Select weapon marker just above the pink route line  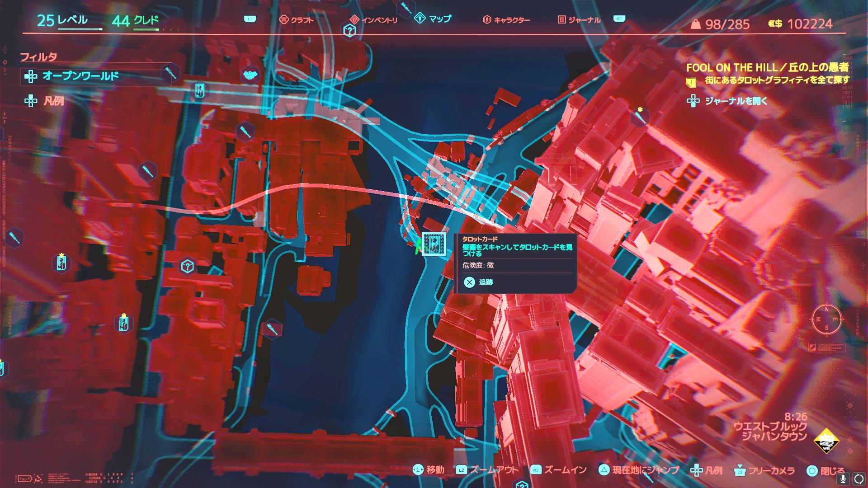(147, 171)
